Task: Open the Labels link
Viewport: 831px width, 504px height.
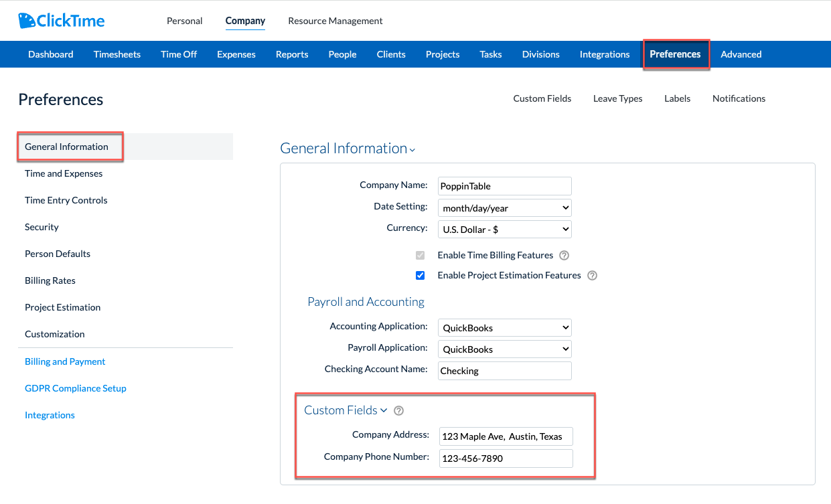Action: pyautogui.click(x=677, y=98)
